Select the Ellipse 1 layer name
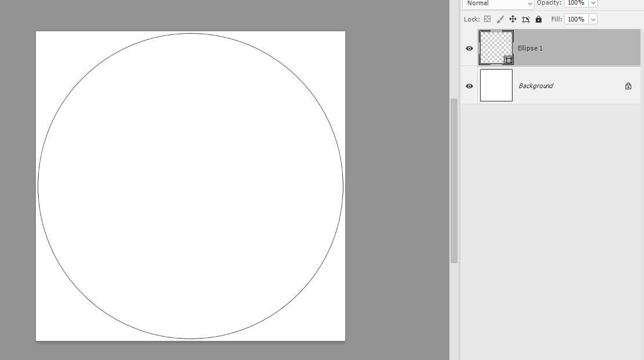 pyautogui.click(x=530, y=48)
